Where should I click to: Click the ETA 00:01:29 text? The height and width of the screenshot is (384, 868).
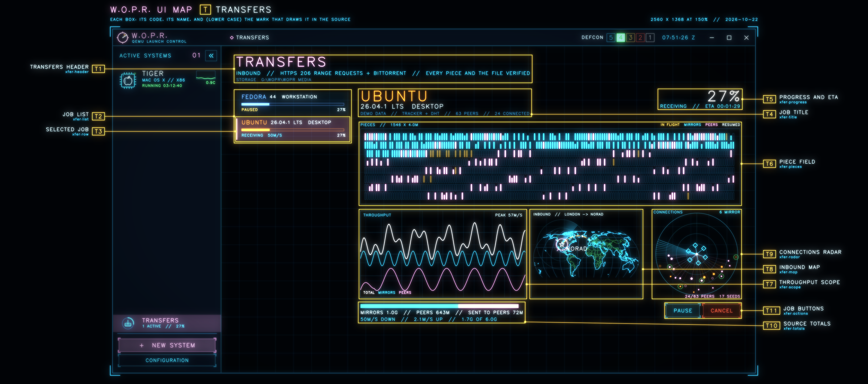(x=722, y=106)
